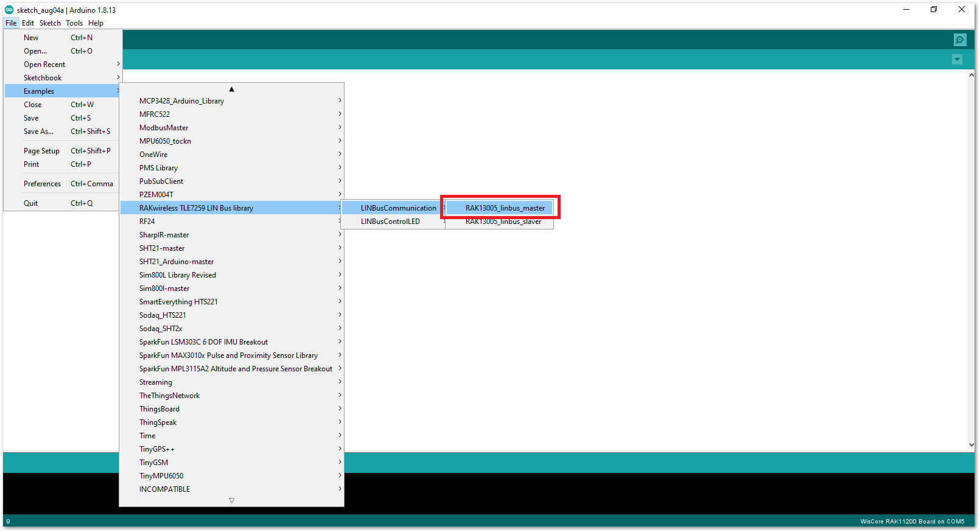Open the SHT21_Arduino-master examples submenu
The image size is (980, 532).
(x=232, y=262)
